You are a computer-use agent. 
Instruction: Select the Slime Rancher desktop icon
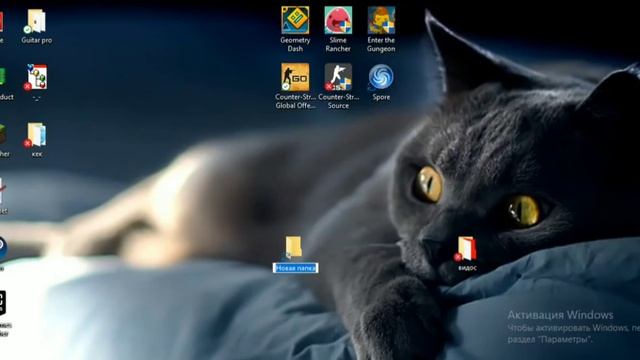338,20
